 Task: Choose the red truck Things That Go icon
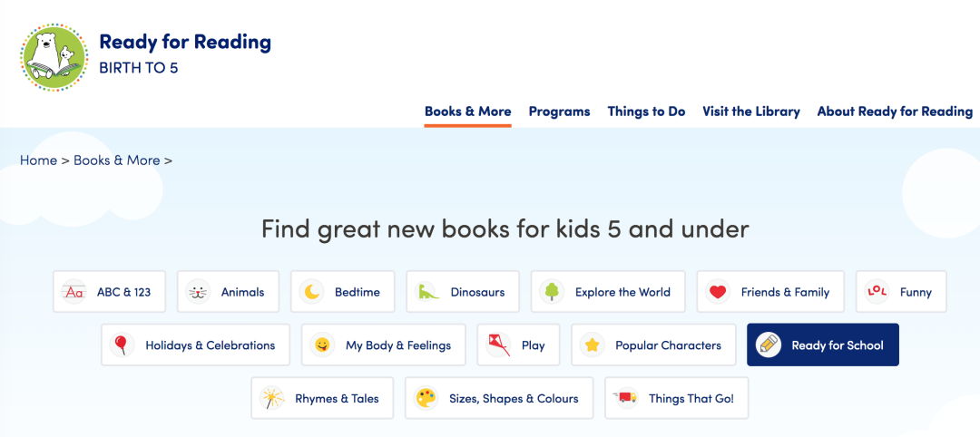pyautogui.click(x=625, y=398)
